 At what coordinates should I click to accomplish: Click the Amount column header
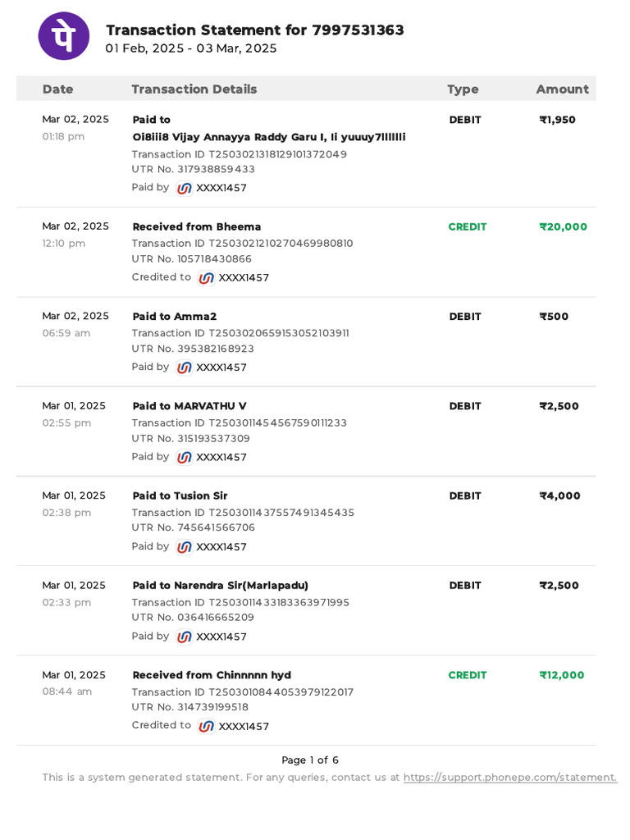point(562,89)
